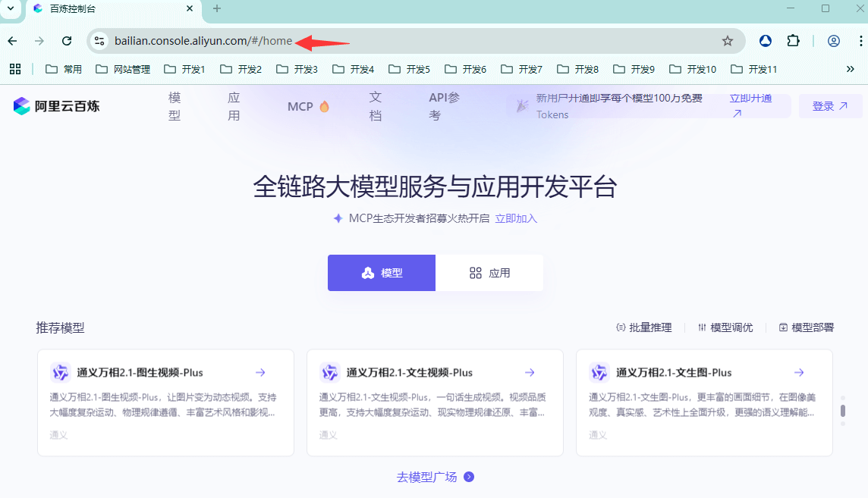Click the 推荐模型 section title
Image resolution: width=868 pixels, height=498 pixels.
(x=61, y=327)
